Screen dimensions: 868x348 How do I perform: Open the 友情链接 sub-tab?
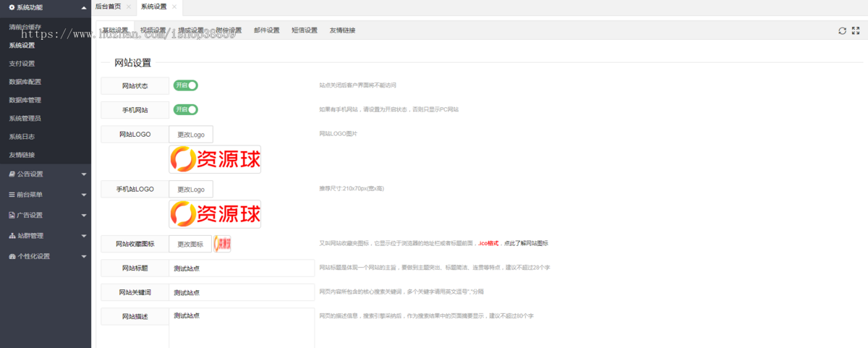pos(343,30)
